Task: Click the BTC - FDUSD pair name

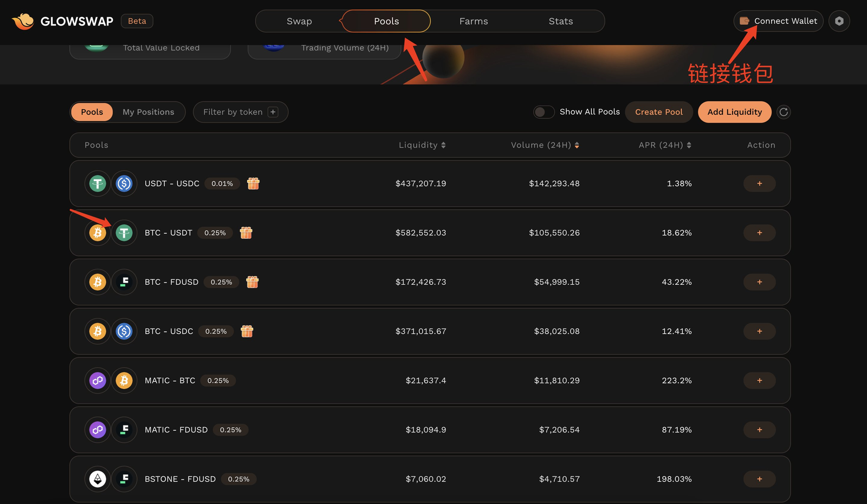Action: 171,282
